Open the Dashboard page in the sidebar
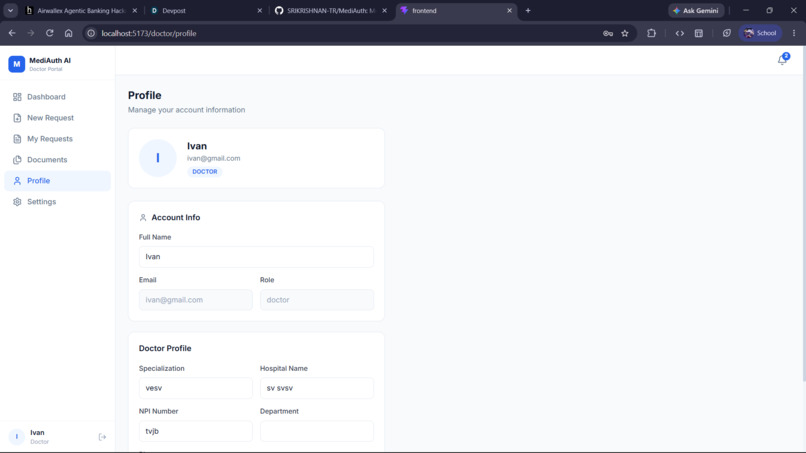The width and height of the screenshot is (806, 453). click(x=57, y=97)
